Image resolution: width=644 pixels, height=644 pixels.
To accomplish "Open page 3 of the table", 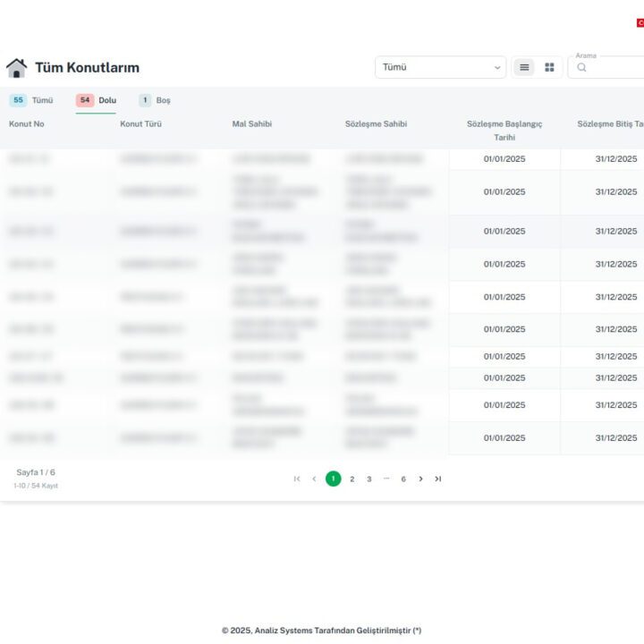I will (369, 479).
